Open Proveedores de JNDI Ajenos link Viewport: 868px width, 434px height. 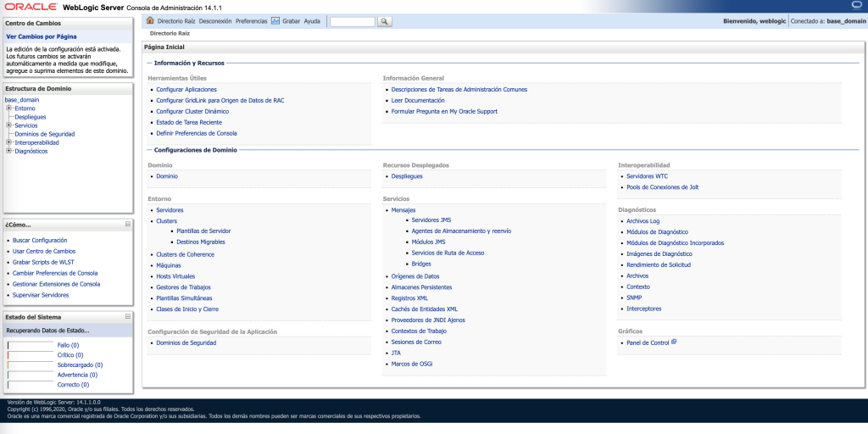pos(428,320)
